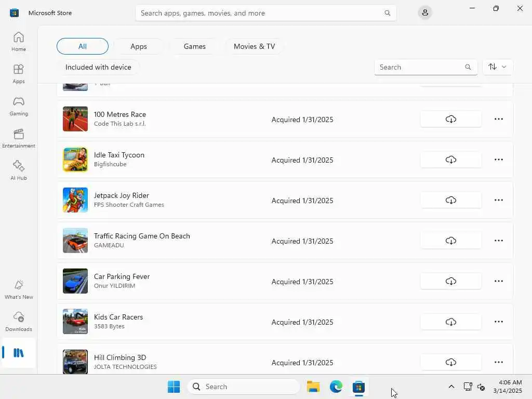Click the Hill Climbing 3D thumbnail
This screenshot has width=532, height=399.
tap(75, 362)
